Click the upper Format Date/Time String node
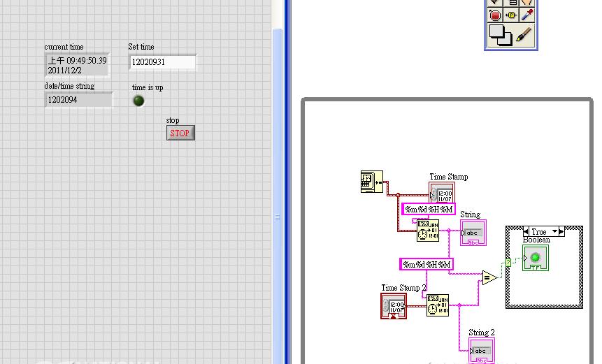 (428, 231)
